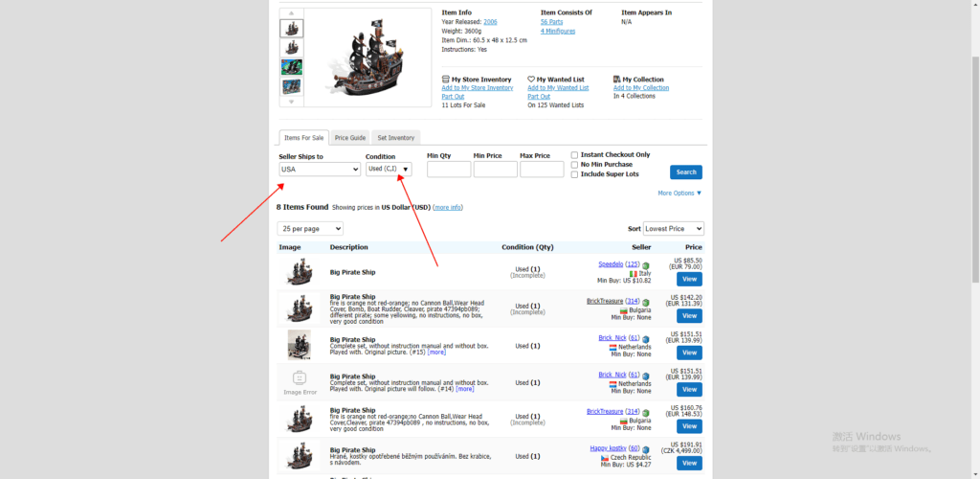This screenshot has height=479, width=980.
Task: Click the thumbnail scroll-down arrow below the images
Action: [291, 102]
